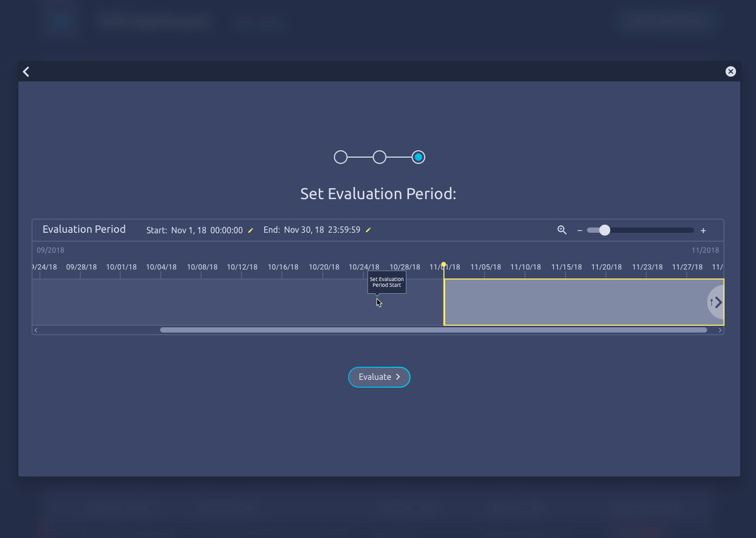Select the second wizard step circle
756x538 pixels.
point(380,157)
